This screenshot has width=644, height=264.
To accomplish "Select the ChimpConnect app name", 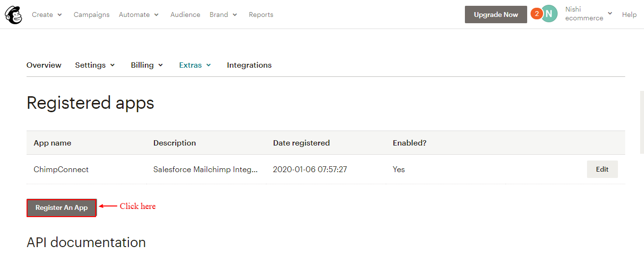I will click(61, 169).
